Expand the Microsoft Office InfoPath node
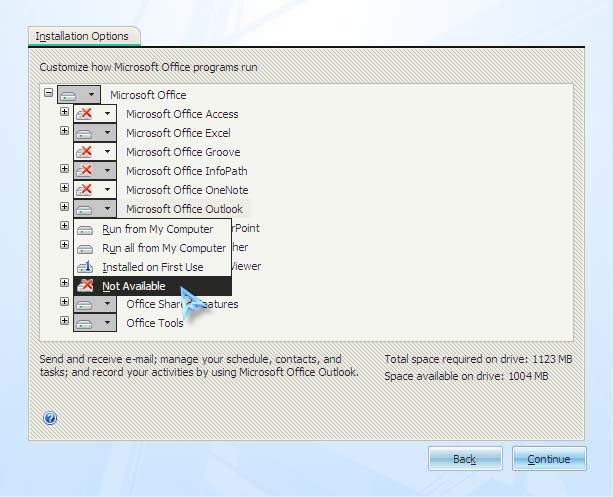The width and height of the screenshot is (613, 497). [x=65, y=169]
